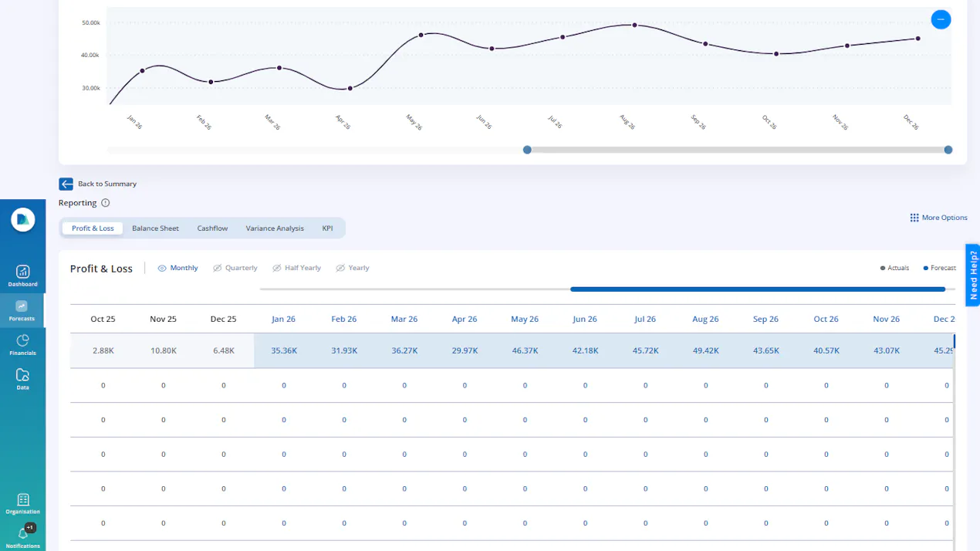980x551 pixels.
Task: Open the Dashboard section icon
Action: point(22,272)
